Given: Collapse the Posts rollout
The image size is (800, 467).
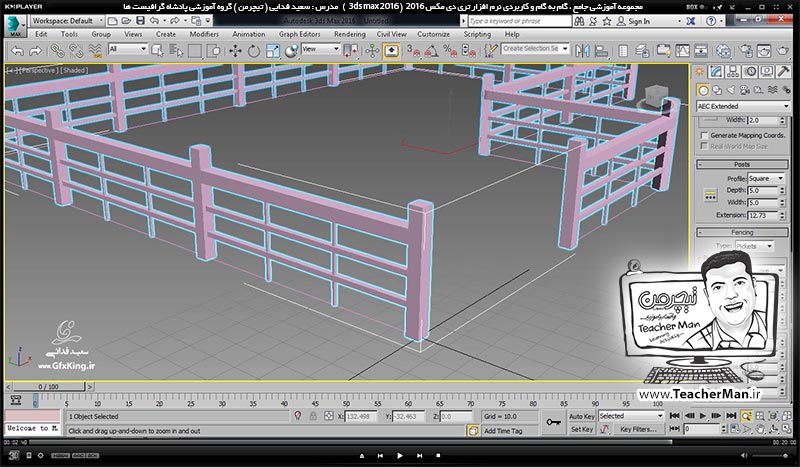Looking at the screenshot, I should [x=742, y=164].
